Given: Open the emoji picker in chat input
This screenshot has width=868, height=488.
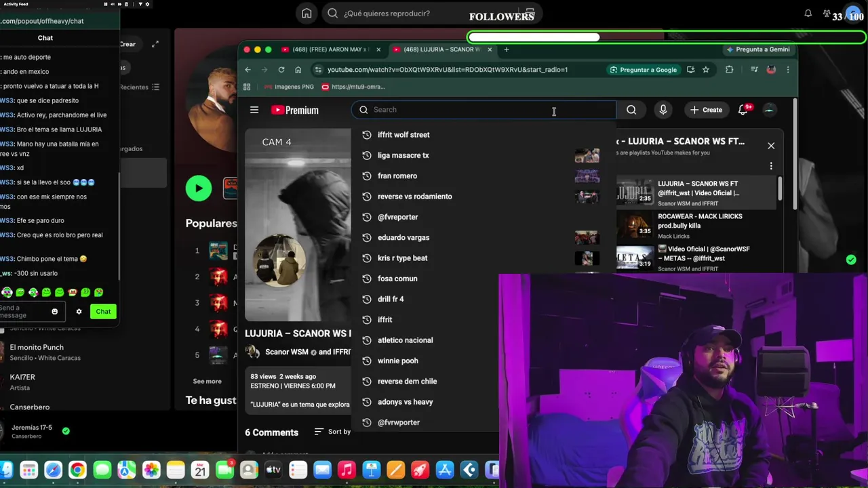Looking at the screenshot, I should tap(55, 312).
